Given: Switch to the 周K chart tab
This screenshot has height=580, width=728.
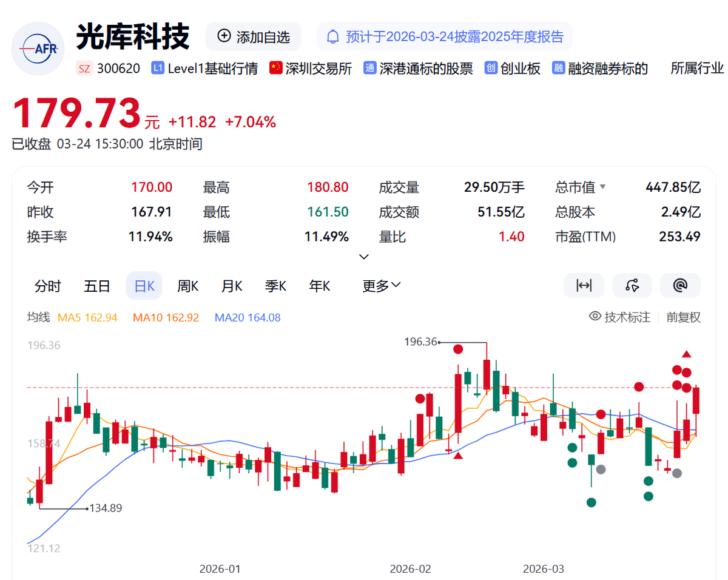Looking at the screenshot, I should (x=187, y=286).
